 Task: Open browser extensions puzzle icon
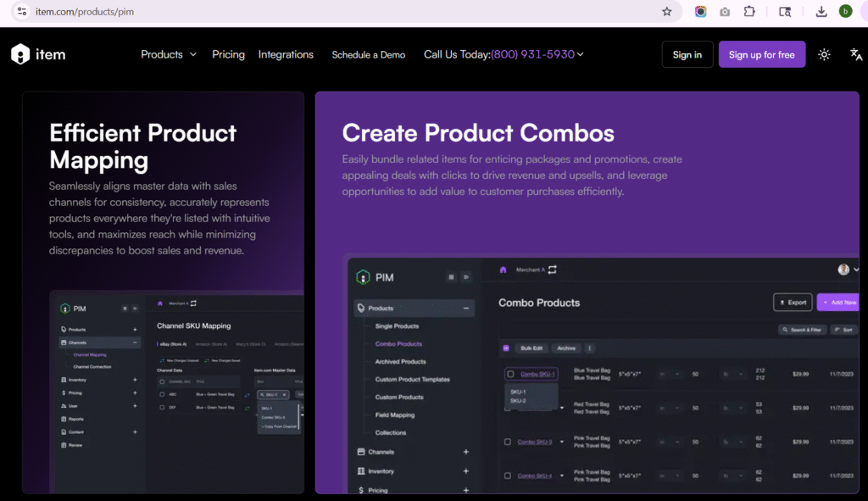tap(749, 12)
